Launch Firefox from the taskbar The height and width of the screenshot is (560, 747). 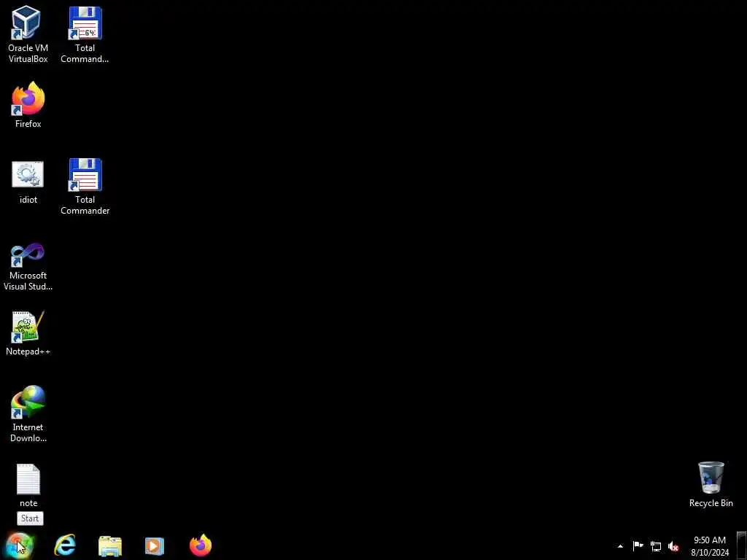[201, 545]
